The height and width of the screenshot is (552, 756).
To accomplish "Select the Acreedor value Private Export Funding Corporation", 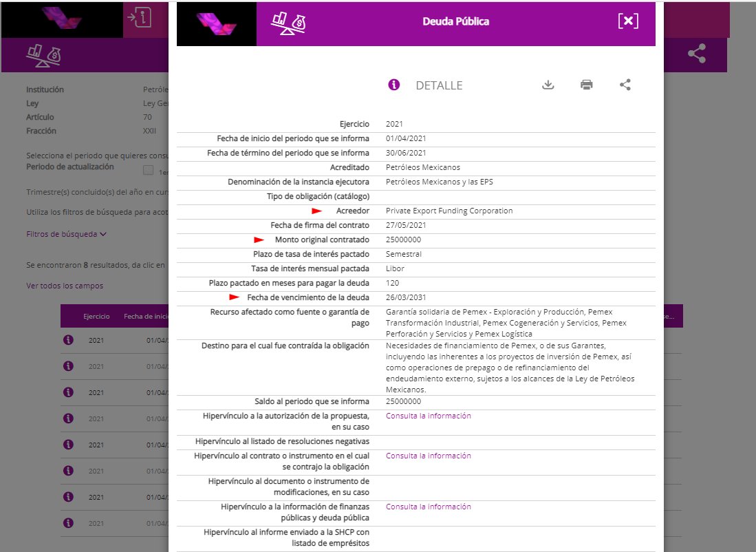I will click(449, 211).
